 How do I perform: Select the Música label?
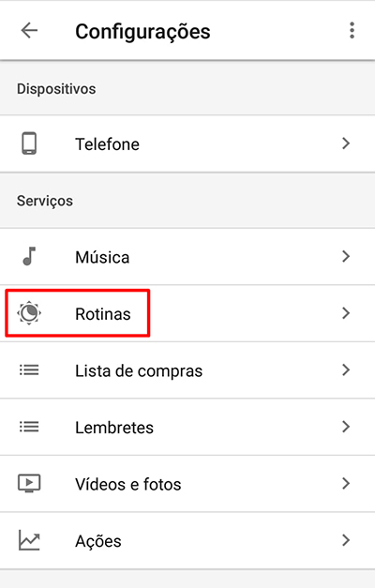(x=102, y=257)
